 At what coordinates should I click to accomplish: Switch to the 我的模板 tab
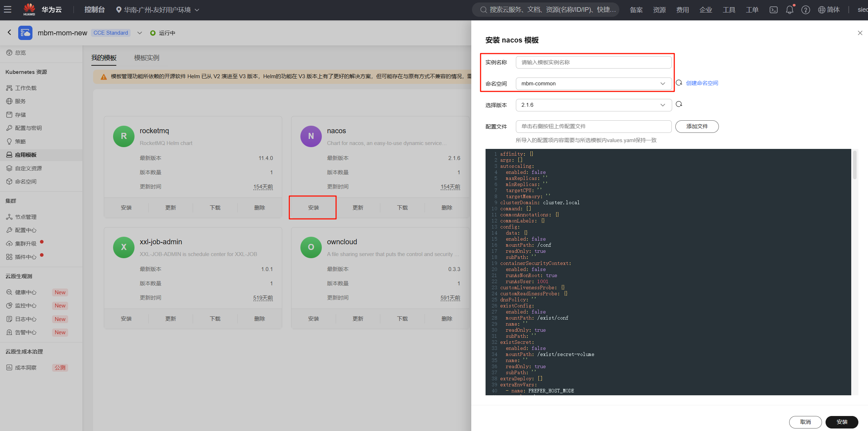[104, 58]
